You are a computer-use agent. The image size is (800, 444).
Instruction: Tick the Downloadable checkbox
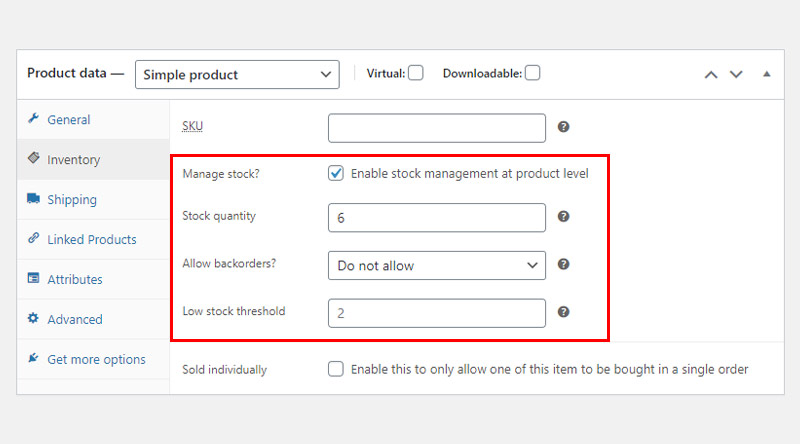533,73
